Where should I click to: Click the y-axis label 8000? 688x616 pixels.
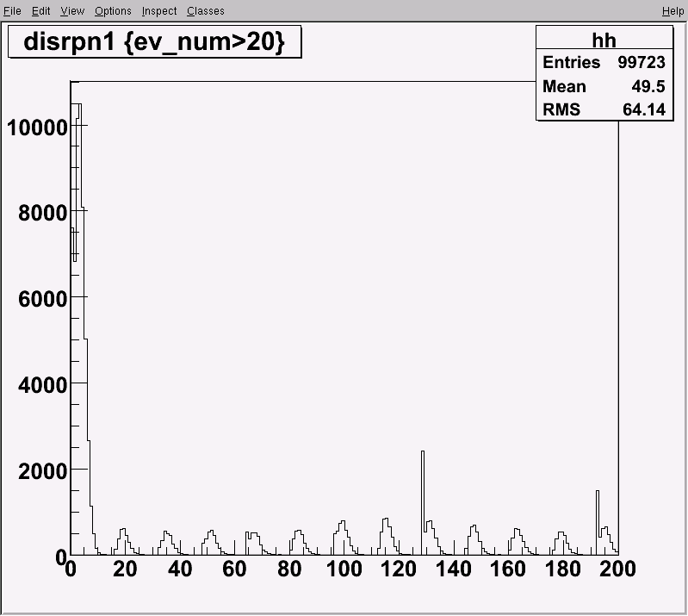(x=42, y=213)
